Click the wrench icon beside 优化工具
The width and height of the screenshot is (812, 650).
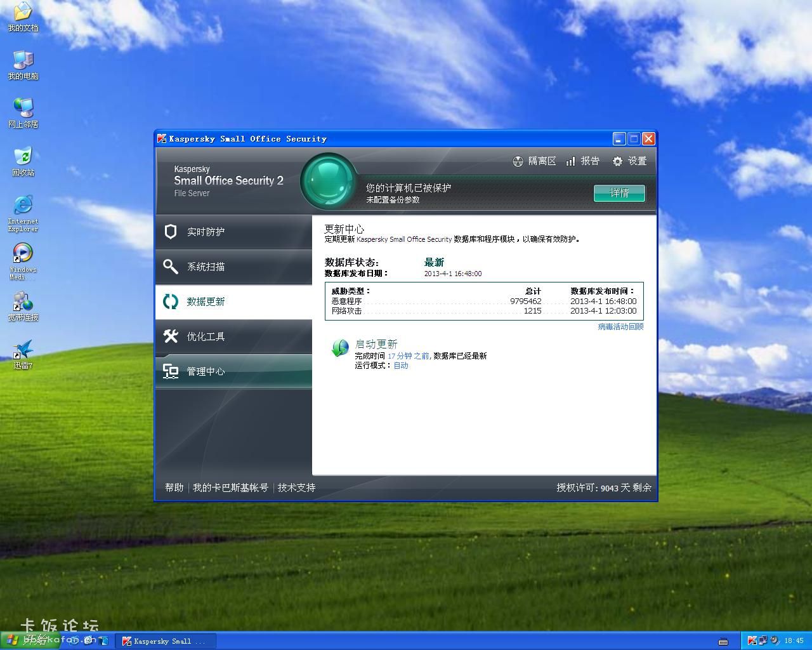pyautogui.click(x=170, y=336)
